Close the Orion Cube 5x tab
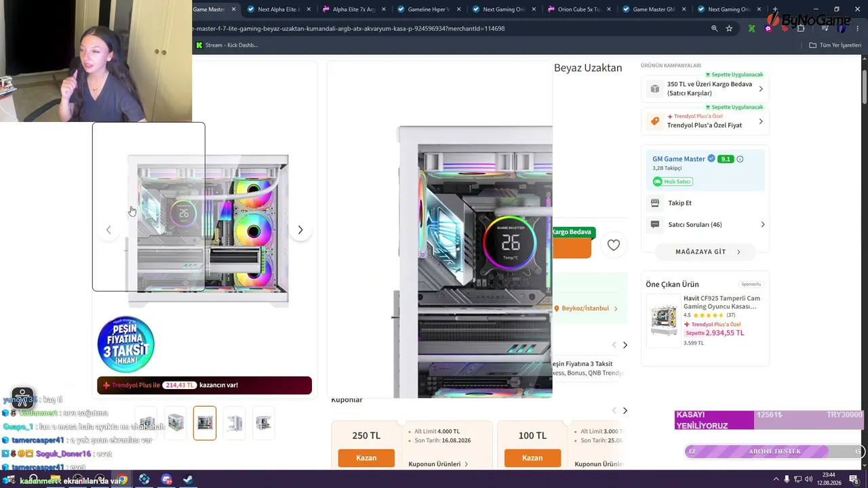 click(609, 9)
